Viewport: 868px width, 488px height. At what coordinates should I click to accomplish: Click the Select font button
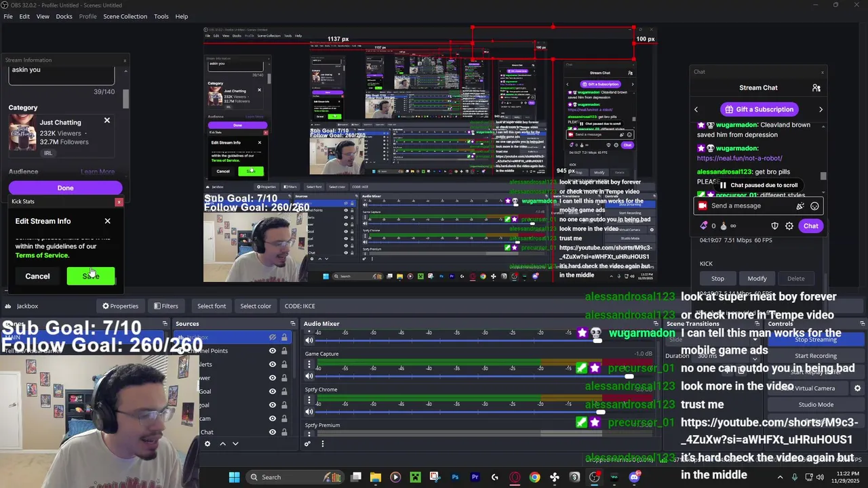[x=212, y=306]
